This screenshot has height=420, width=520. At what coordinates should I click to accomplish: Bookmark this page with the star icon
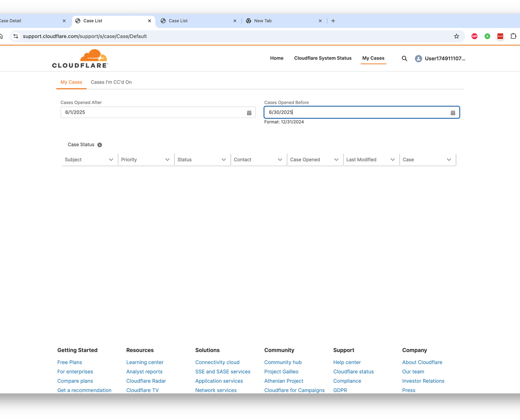point(456,36)
